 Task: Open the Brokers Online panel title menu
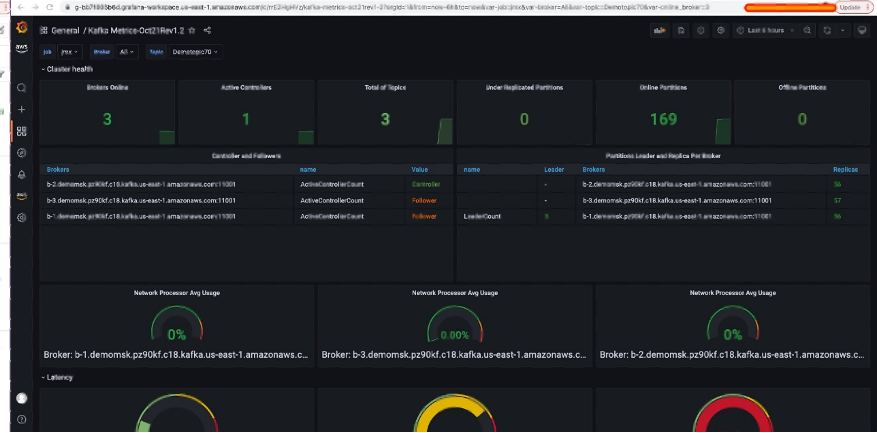(x=107, y=88)
